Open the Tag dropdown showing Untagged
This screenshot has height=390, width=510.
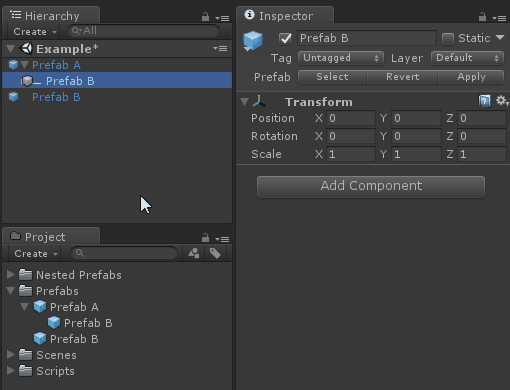(341, 58)
